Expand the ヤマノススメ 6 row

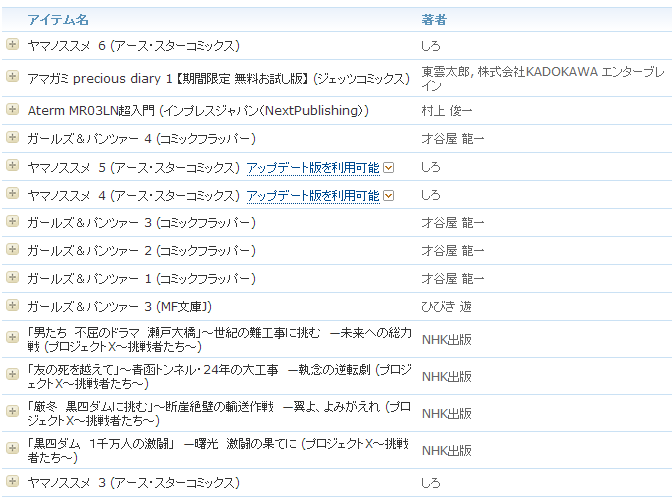pyautogui.click(x=12, y=44)
